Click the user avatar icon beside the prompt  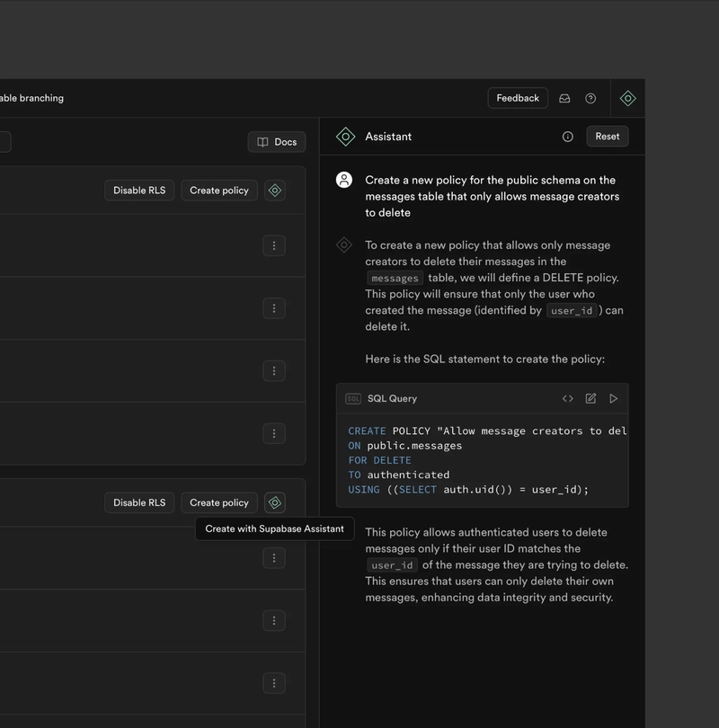tap(344, 180)
